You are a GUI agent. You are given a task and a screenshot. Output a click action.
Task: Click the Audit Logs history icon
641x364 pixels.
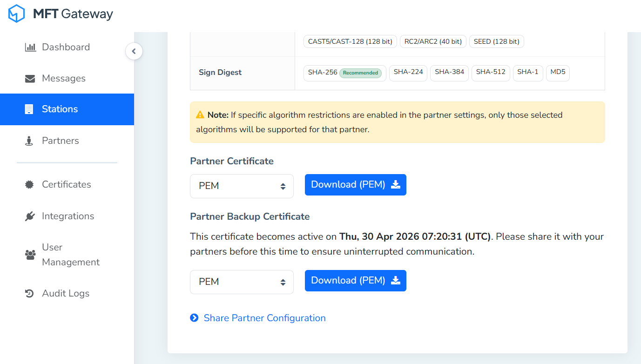[x=29, y=294]
